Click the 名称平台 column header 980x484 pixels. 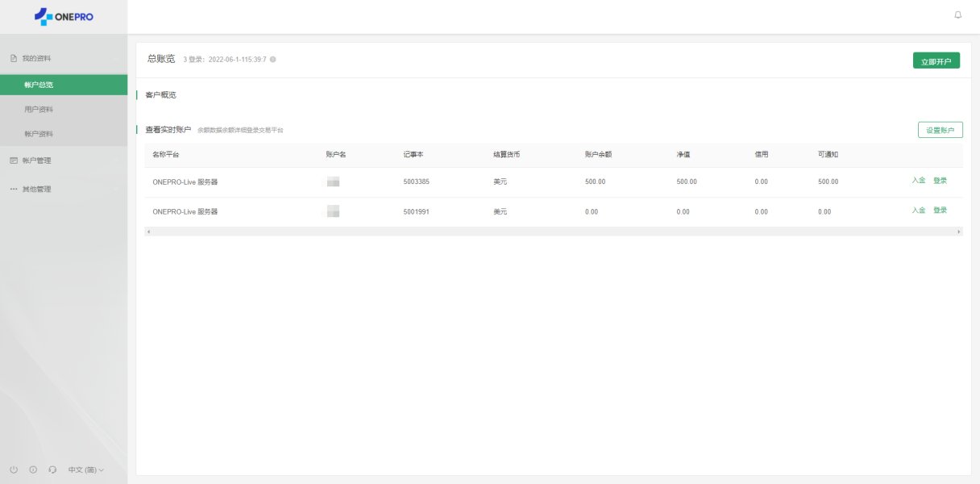[165, 154]
